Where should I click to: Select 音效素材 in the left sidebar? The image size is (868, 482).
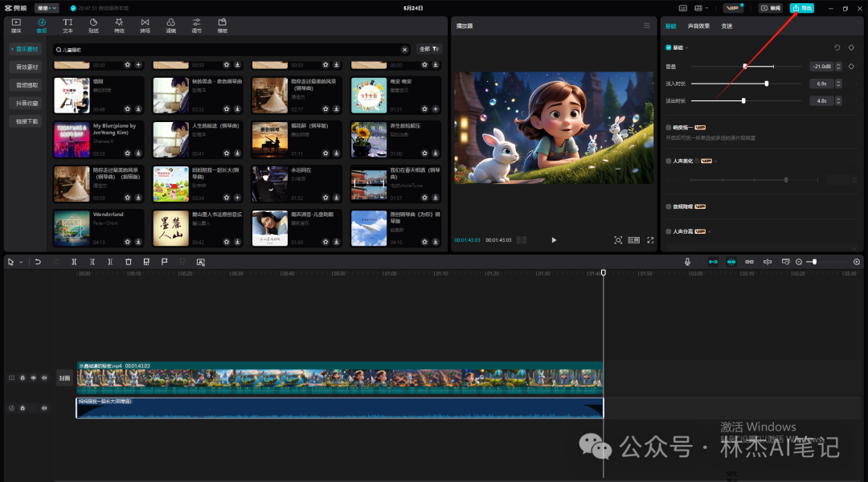[27, 67]
